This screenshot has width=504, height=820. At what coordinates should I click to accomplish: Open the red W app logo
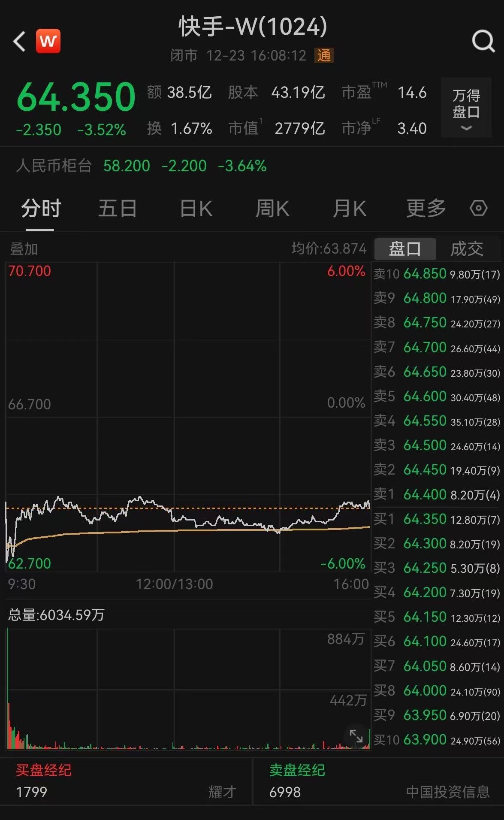click(x=48, y=41)
